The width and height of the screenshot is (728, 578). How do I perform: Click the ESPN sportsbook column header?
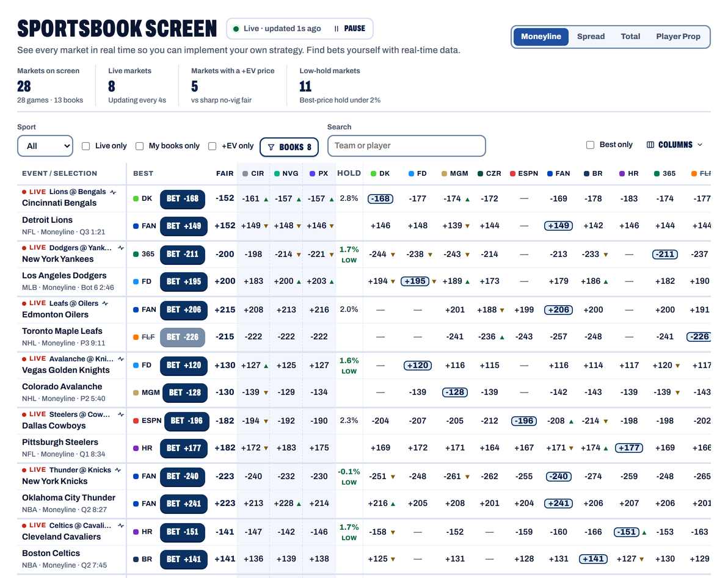[x=524, y=173]
